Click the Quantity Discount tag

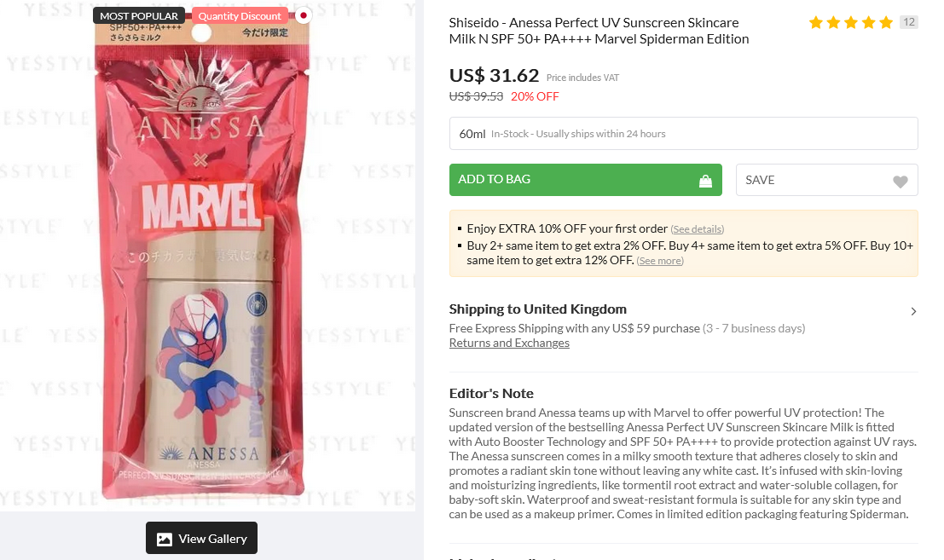(x=240, y=15)
